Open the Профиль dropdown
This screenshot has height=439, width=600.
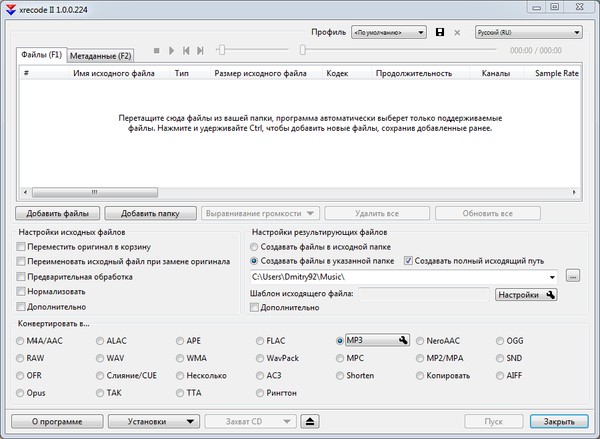point(388,32)
